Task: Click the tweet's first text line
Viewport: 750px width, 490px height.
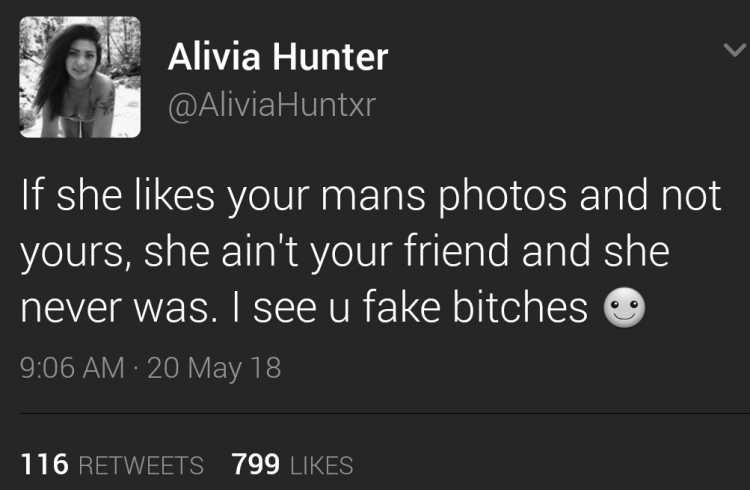Action: (x=371, y=197)
